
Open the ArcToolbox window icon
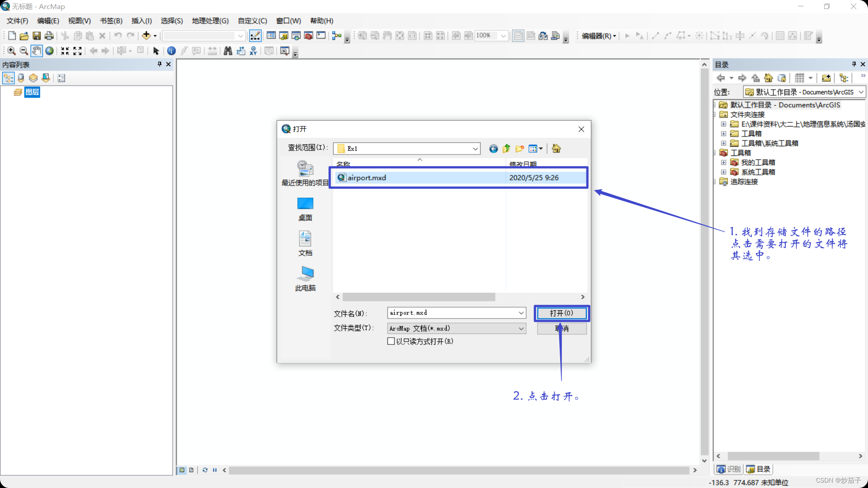click(309, 36)
